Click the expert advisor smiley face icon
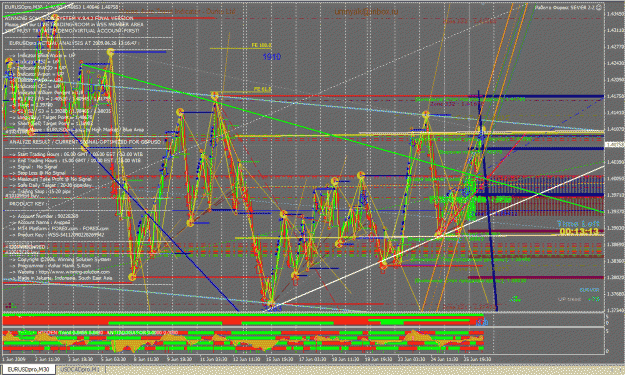 tap(599, 7)
